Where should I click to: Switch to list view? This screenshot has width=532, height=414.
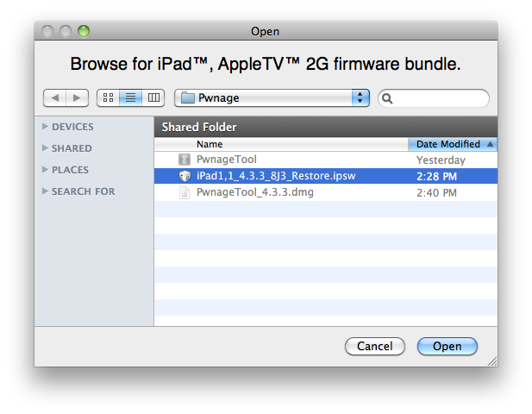coord(130,98)
